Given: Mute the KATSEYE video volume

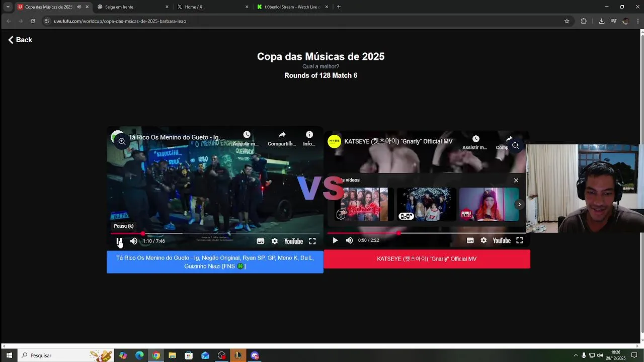Looking at the screenshot, I should [349, 241].
